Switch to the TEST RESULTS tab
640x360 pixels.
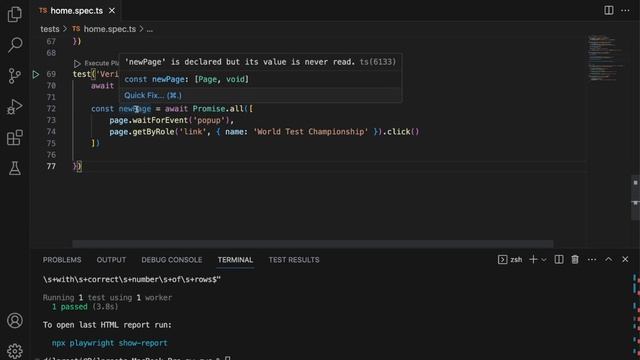pyautogui.click(x=294, y=260)
